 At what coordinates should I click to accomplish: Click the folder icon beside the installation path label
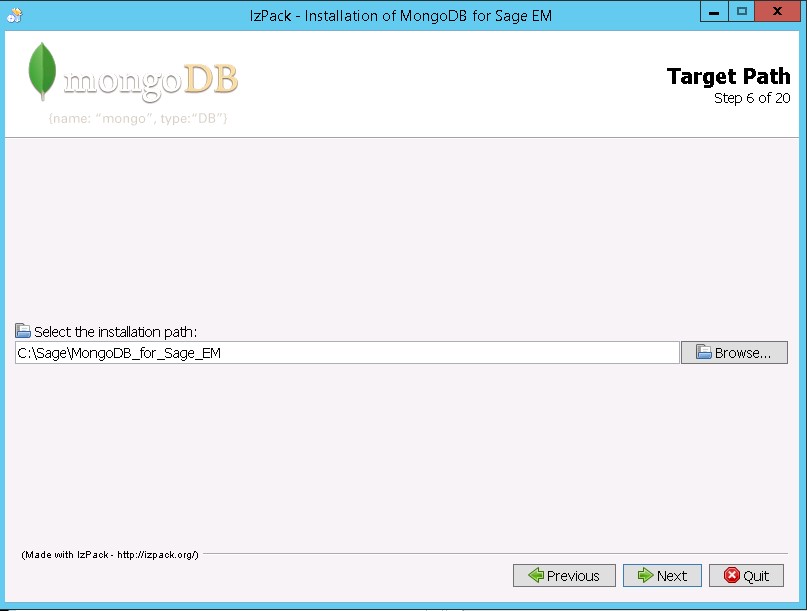23,331
